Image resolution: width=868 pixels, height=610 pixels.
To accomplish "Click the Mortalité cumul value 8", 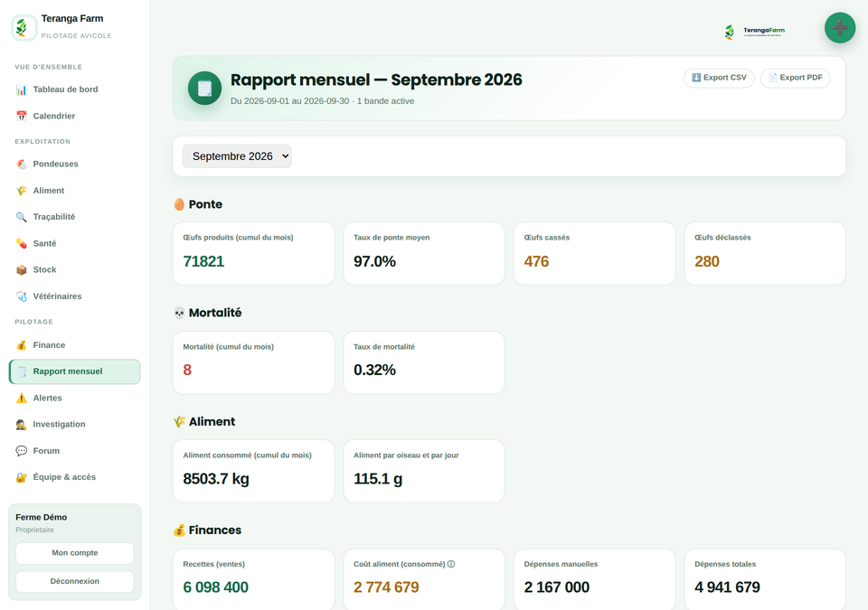I will coord(187,370).
